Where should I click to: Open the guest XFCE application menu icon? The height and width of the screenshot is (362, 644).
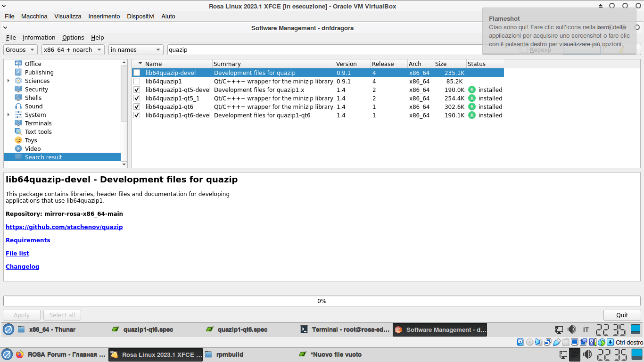(8, 329)
